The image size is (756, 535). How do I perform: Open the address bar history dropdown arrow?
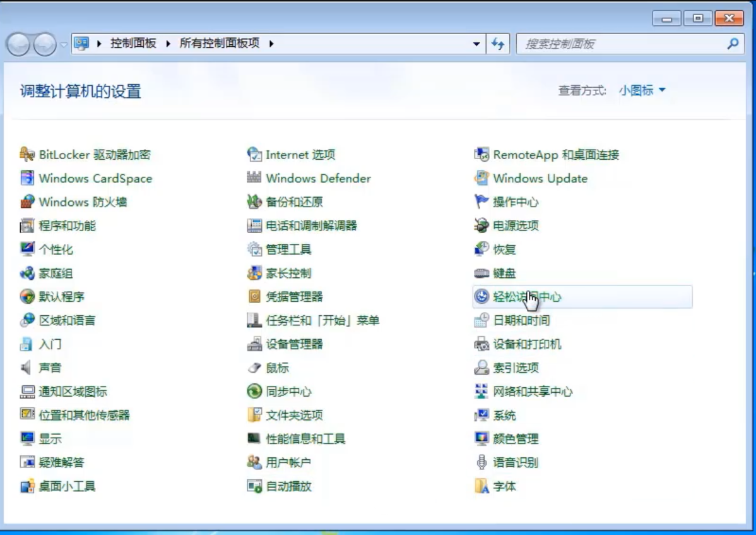coord(476,44)
